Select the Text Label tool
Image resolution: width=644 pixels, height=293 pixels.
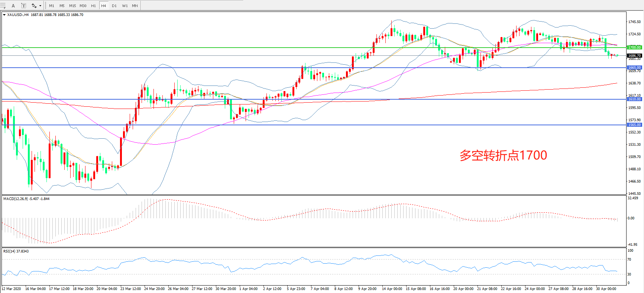pyautogui.click(x=23, y=6)
